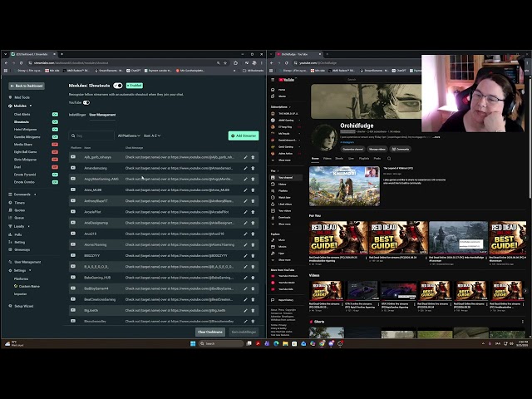Open Giveaways in the dashboard sidebar

(22, 249)
